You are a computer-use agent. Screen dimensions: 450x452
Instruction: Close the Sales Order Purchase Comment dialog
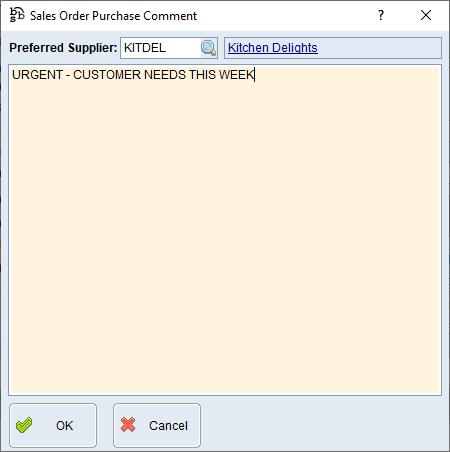pyautogui.click(x=426, y=15)
